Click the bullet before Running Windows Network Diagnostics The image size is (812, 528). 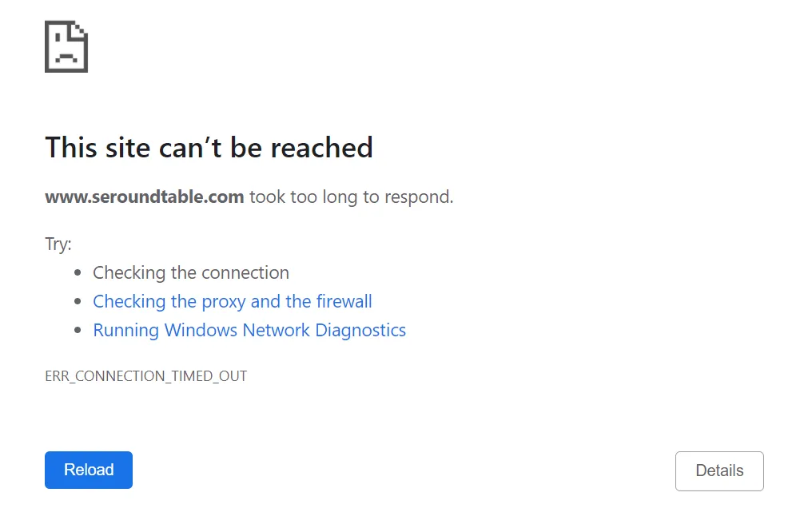(78, 331)
